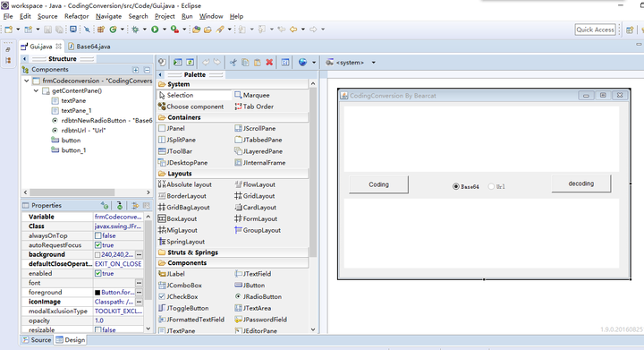Toggle the alwaysOnTop checkbox
The image size is (644, 350).
(x=97, y=235)
